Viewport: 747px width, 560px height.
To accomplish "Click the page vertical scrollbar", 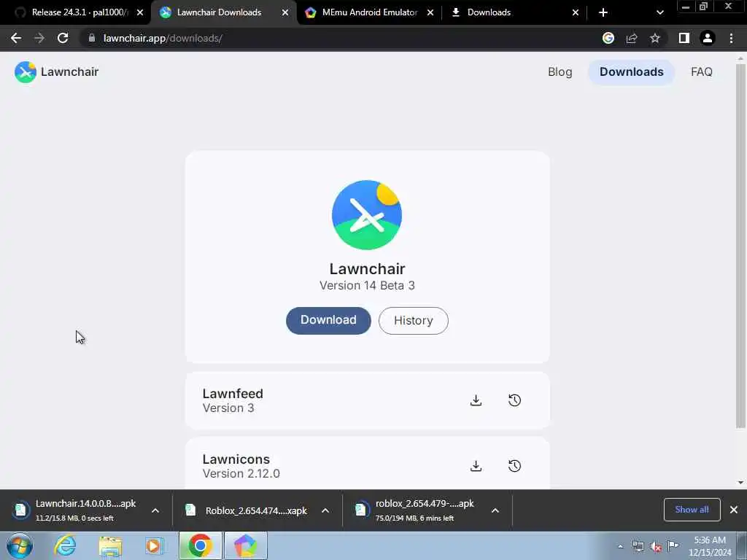I will [x=740, y=245].
